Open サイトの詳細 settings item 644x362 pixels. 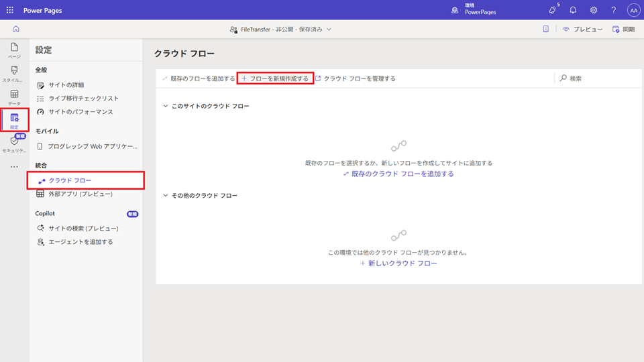(66, 85)
